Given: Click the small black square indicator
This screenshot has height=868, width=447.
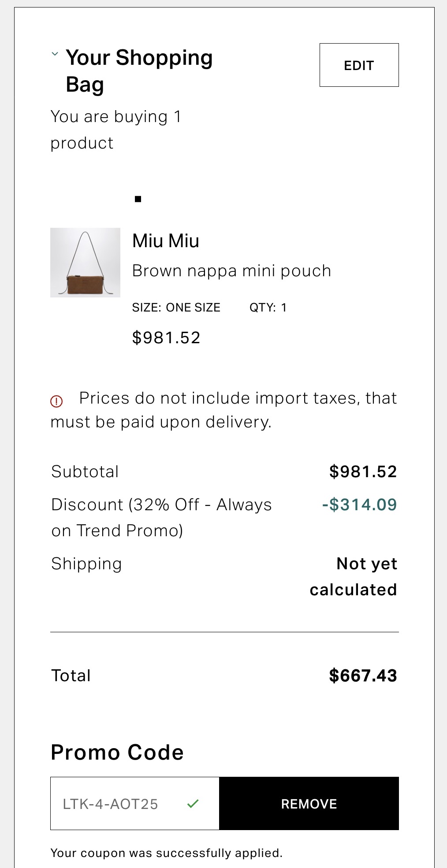Looking at the screenshot, I should coord(138,199).
